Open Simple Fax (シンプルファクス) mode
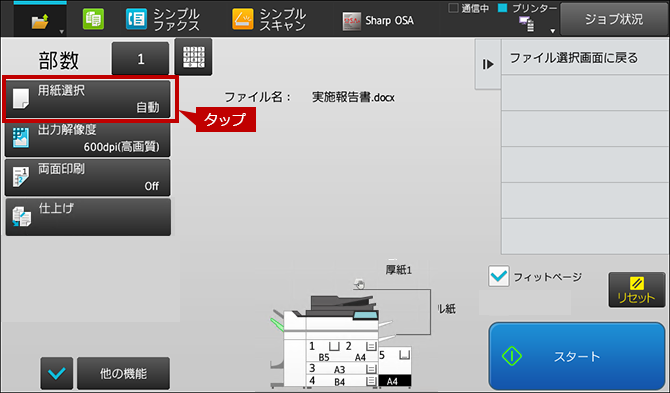 [x=163, y=19]
